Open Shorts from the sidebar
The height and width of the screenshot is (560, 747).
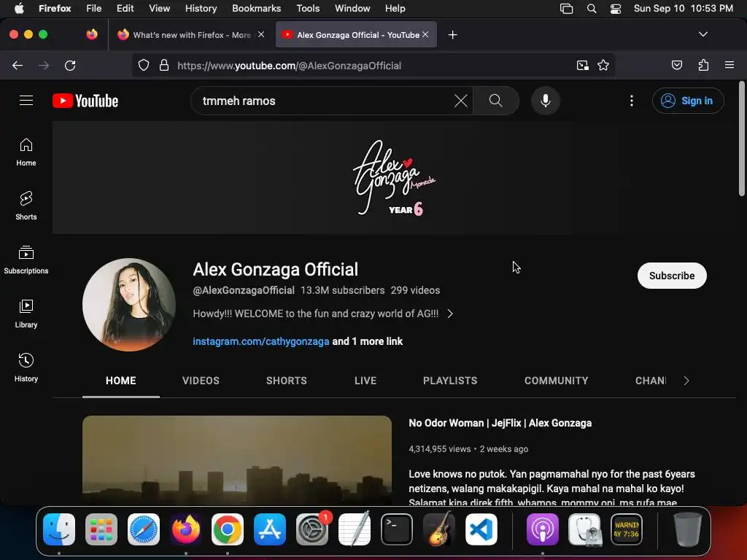point(26,206)
